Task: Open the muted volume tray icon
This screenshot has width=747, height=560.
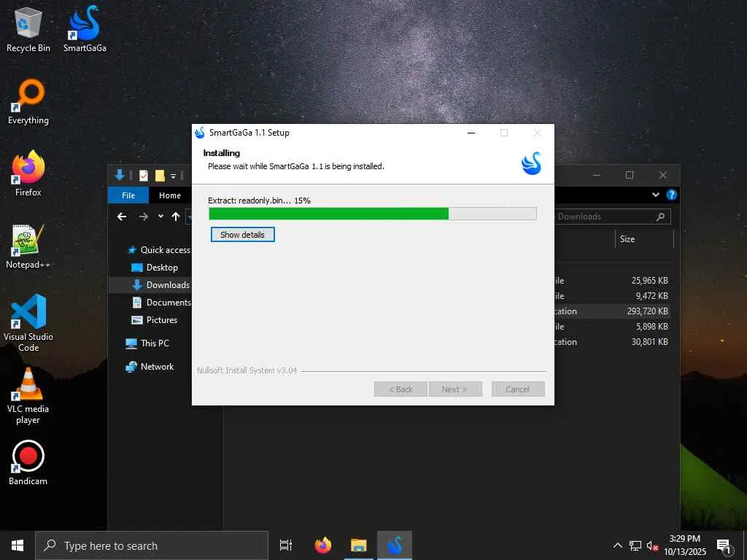Action: [x=653, y=545]
